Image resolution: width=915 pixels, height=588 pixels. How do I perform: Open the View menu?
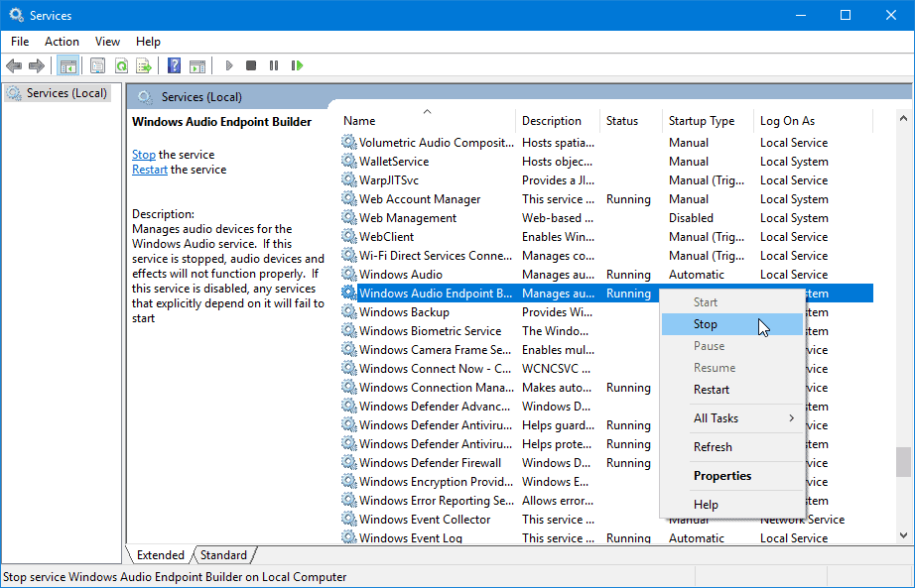(107, 42)
